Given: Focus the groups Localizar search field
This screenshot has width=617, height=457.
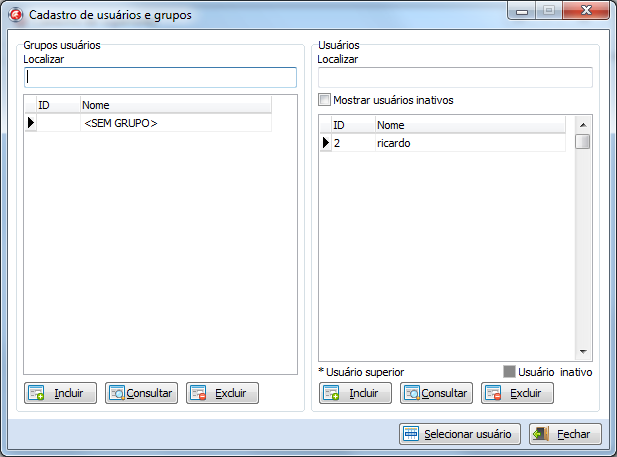Looking at the screenshot, I should point(160,77).
